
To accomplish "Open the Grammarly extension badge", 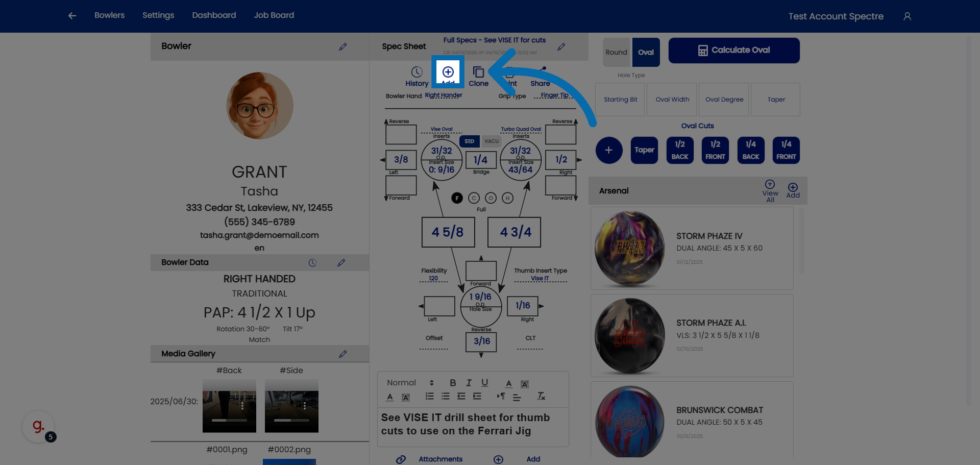I will 39,427.
